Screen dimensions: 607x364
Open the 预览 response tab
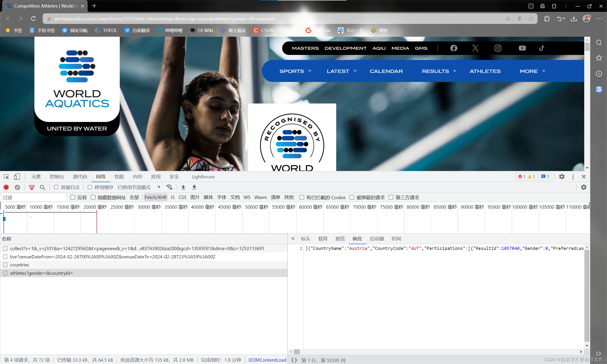pyautogui.click(x=340, y=239)
